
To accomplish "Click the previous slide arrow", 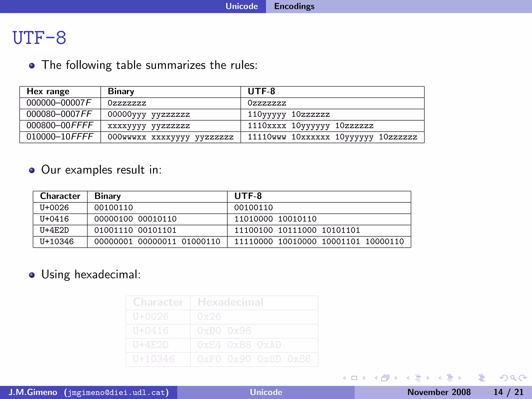I will point(344,378).
